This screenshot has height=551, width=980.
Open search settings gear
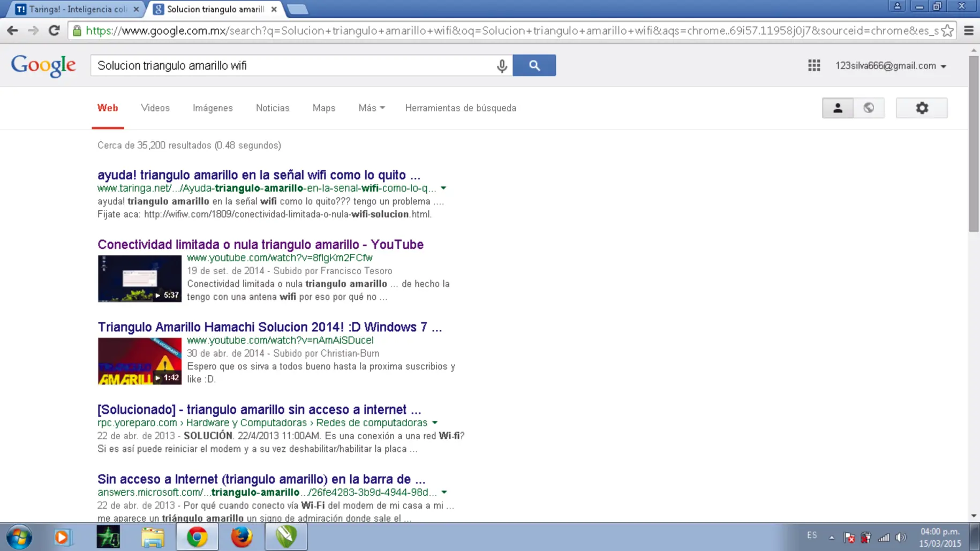pos(922,108)
